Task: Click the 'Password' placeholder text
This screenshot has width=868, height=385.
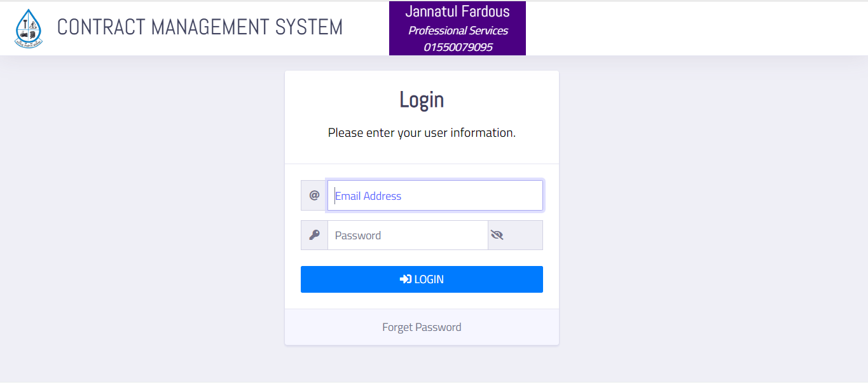Action: pyautogui.click(x=358, y=235)
